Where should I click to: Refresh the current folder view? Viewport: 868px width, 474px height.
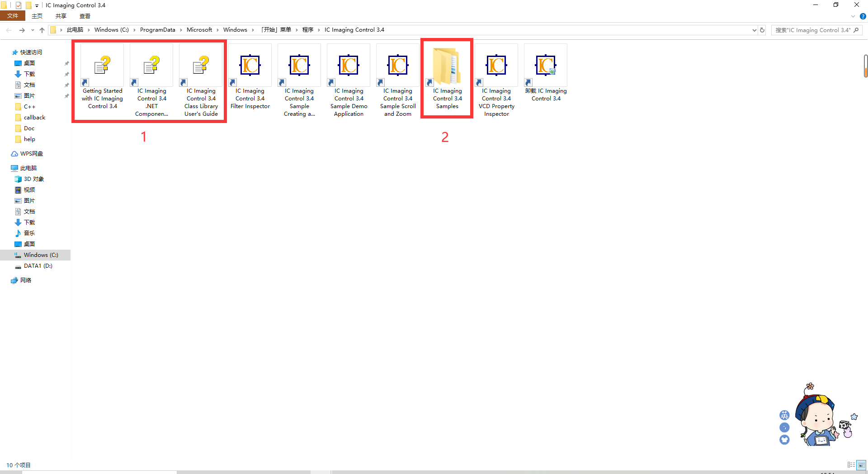(x=762, y=30)
